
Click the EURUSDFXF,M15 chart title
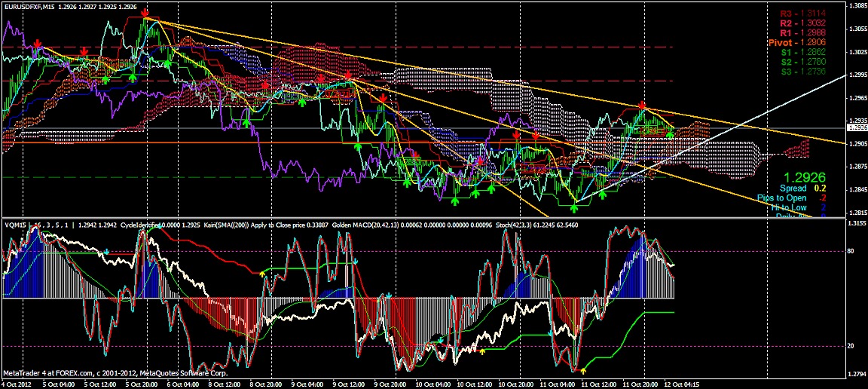pyautogui.click(x=28, y=7)
